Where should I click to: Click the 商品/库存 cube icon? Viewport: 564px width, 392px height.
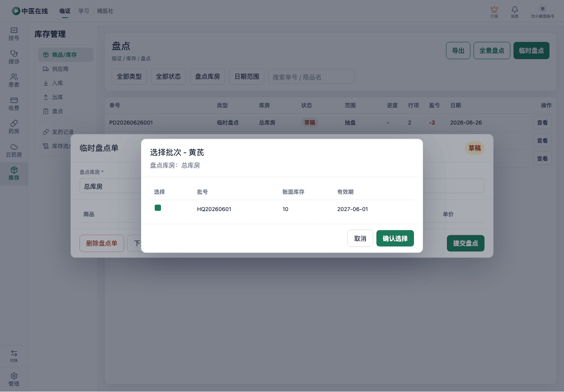(x=46, y=55)
